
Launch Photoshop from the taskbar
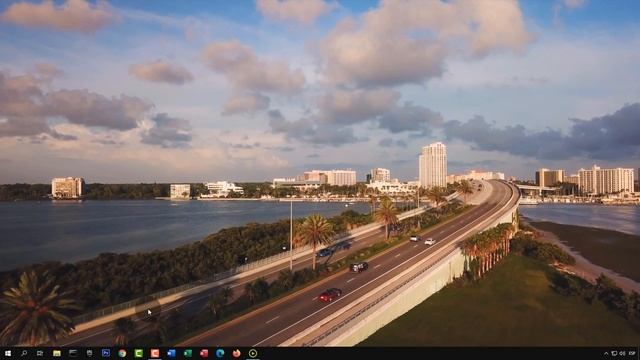[106, 353]
